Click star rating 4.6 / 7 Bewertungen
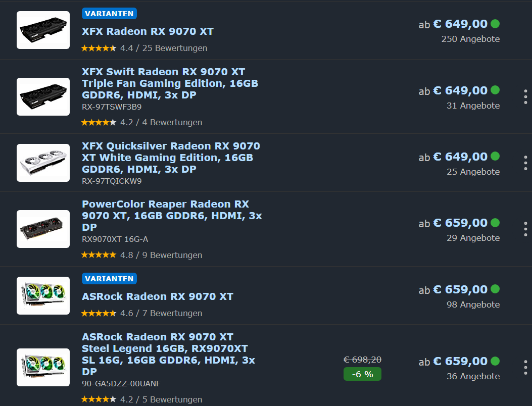Screen dimensions: 532x406 [x=142, y=313]
